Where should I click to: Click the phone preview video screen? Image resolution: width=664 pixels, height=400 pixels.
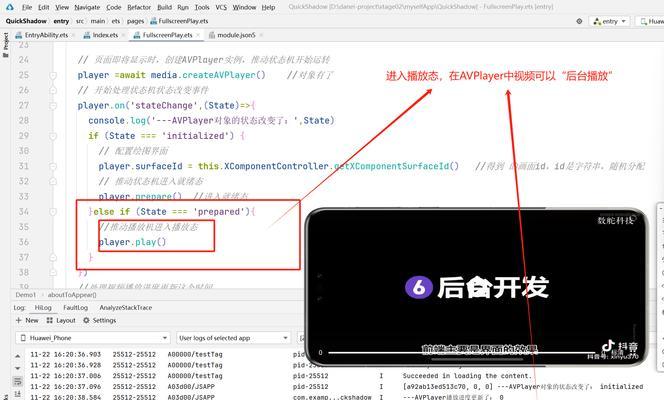click(x=476, y=287)
